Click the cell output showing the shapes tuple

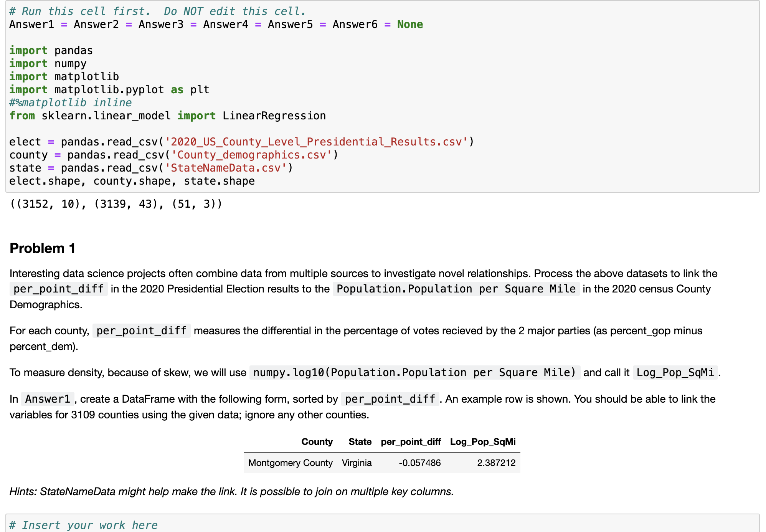point(116,204)
